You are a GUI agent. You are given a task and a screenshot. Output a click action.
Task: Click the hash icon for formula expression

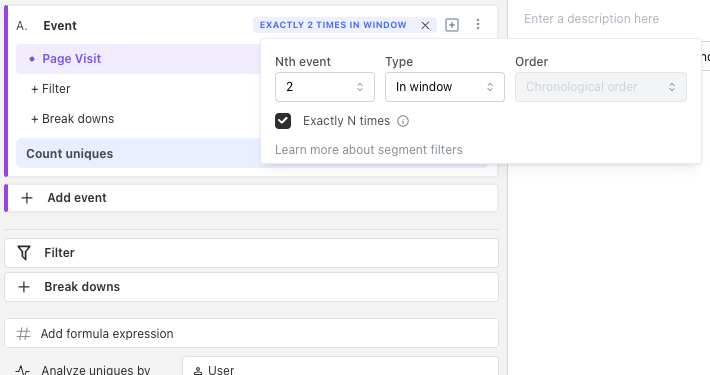tap(24, 334)
